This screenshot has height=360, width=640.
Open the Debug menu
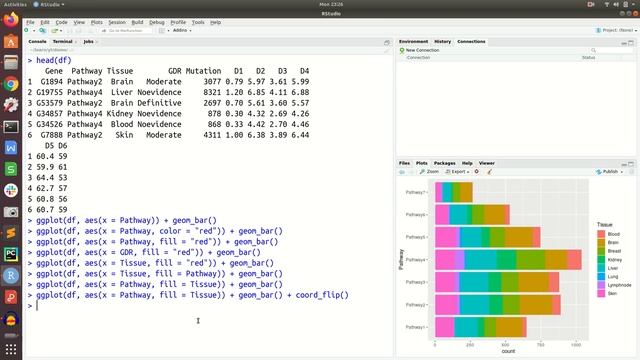tap(157, 22)
